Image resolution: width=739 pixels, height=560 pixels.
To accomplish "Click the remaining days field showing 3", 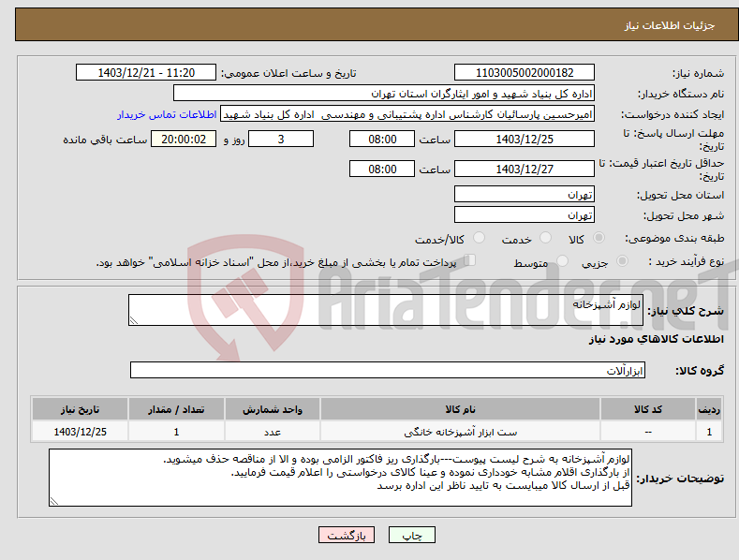I will coord(281,139).
